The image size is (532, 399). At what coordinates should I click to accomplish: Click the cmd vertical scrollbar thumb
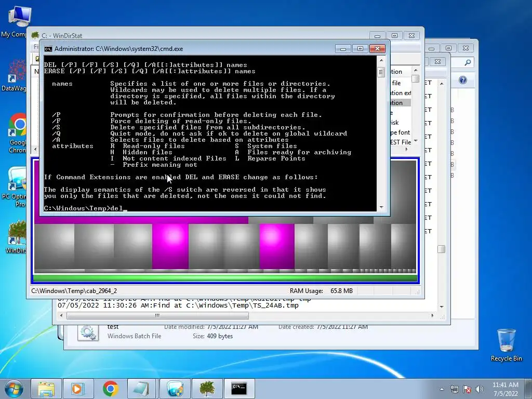381,72
